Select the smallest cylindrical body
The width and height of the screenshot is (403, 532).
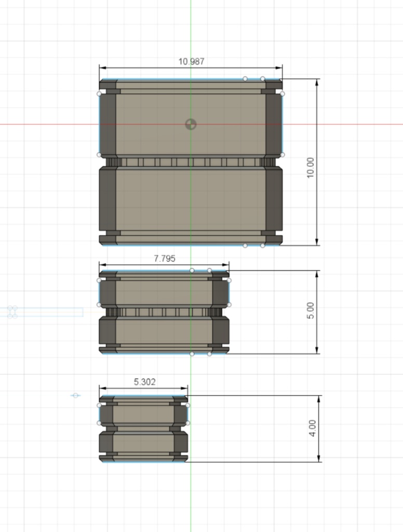(x=143, y=429)
